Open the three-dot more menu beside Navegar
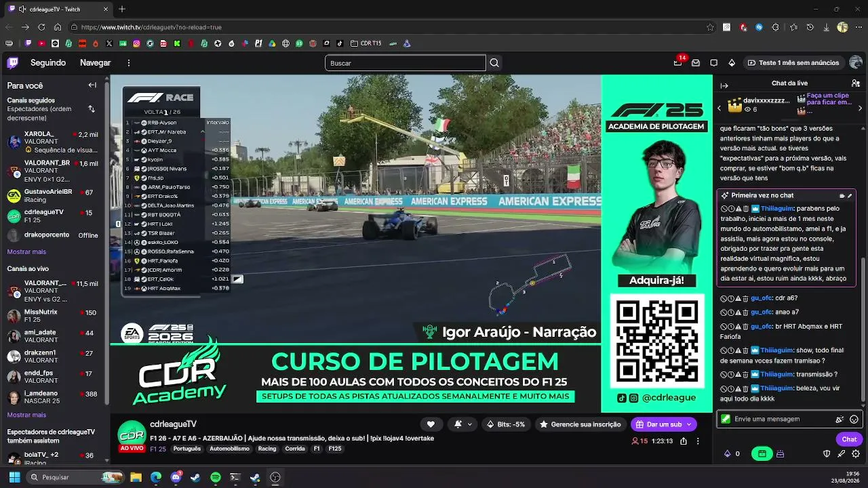Screen dimensions: 868x488 point(128,62)
